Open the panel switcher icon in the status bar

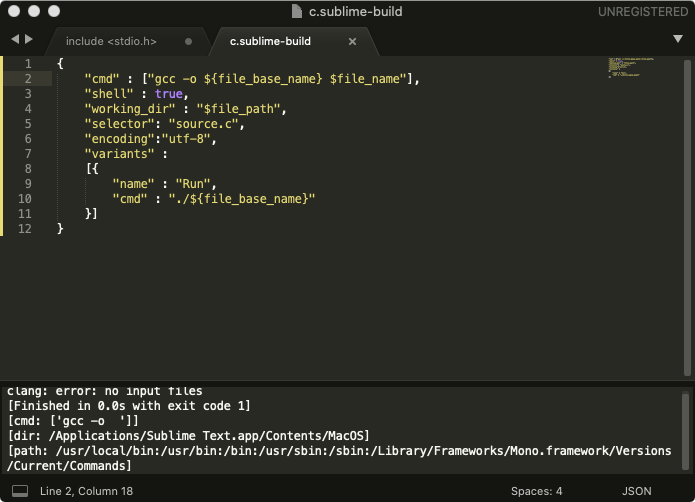19,491
